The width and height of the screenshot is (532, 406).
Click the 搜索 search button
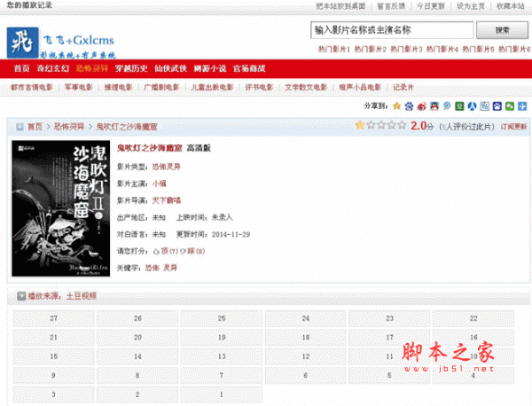[502, 30]
